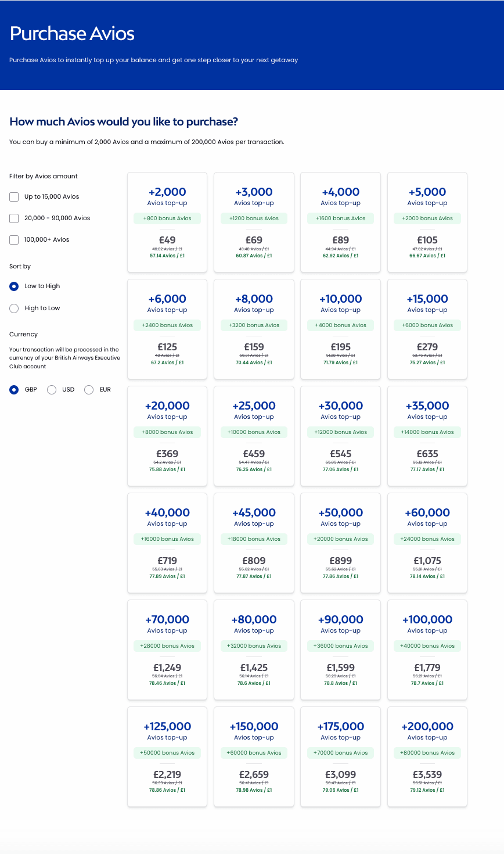Check the 'Up to 15,000 Avios' filter
Viewport: 504px width, 854px height.
point(14,197)
